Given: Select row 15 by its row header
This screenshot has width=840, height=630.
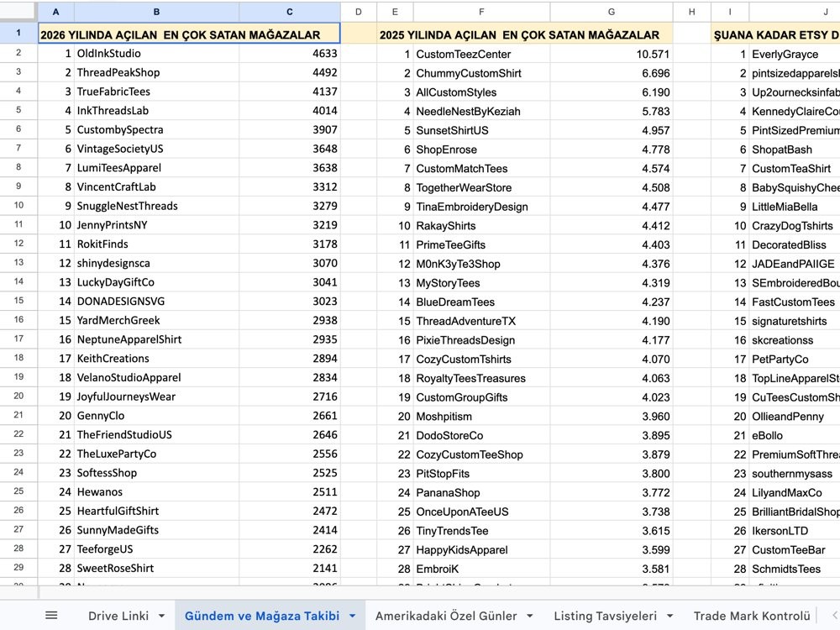Looking at the screenshot, I should [x=18, y=301].
